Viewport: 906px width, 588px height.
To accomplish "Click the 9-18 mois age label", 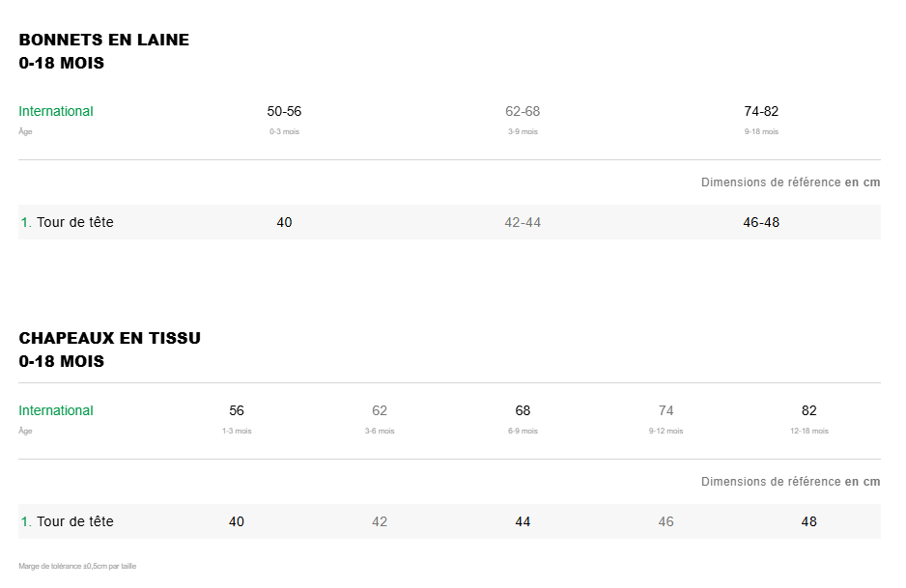I will pyautogui.click(x=761, y=131).
